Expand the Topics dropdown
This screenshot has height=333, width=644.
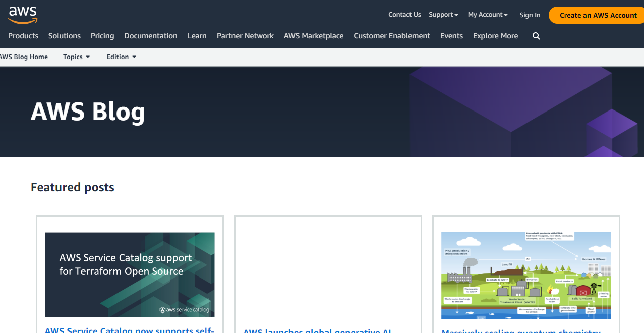77,57
